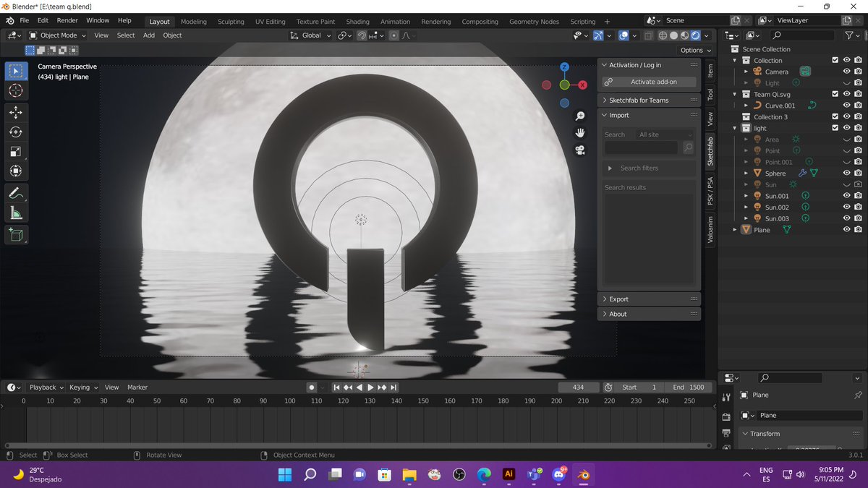Toggle auto keying record button
This screenshot has width=868, height=488.
tap(312, 388)
